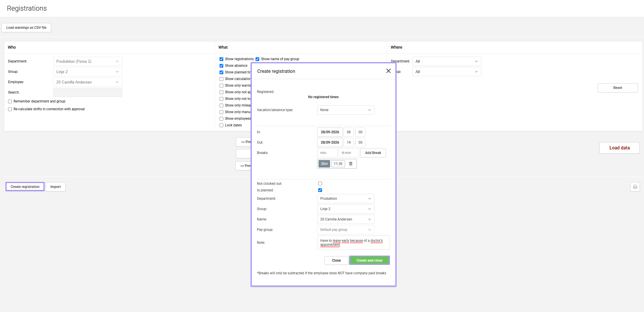Click the Import button
This screenshot has width=644, height=312.
pyautogui.click(x=56, y=187)
